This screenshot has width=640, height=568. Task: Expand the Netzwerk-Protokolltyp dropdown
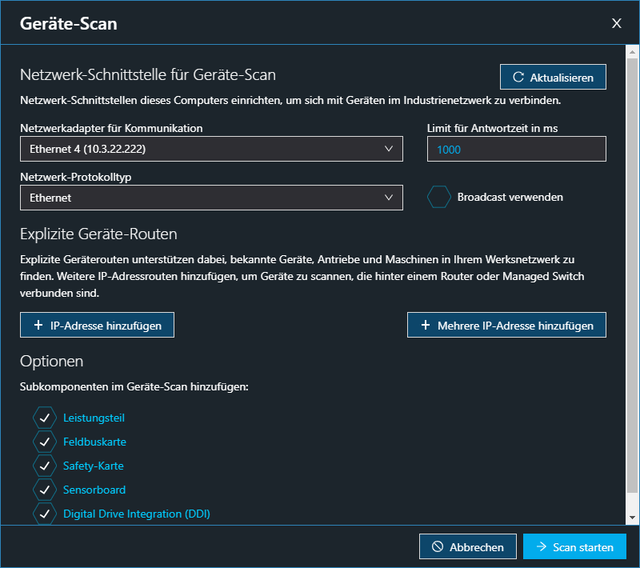click(211, 198)
